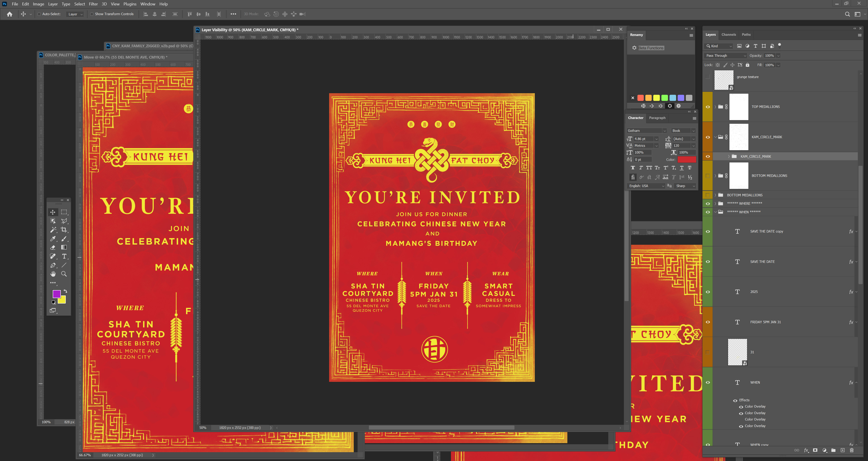Switch to the Paragraph tab
The height and width of the screenshot is (461, 868).
pos(657,118)
